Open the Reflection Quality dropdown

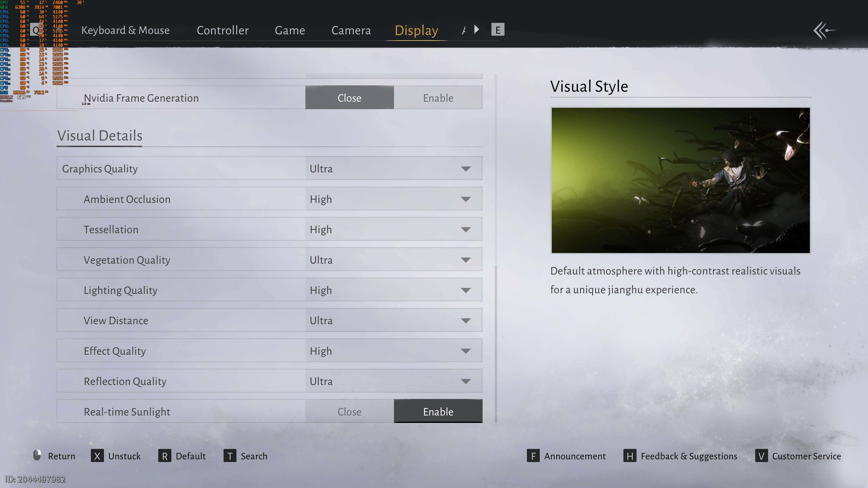(x=394, y=381)
